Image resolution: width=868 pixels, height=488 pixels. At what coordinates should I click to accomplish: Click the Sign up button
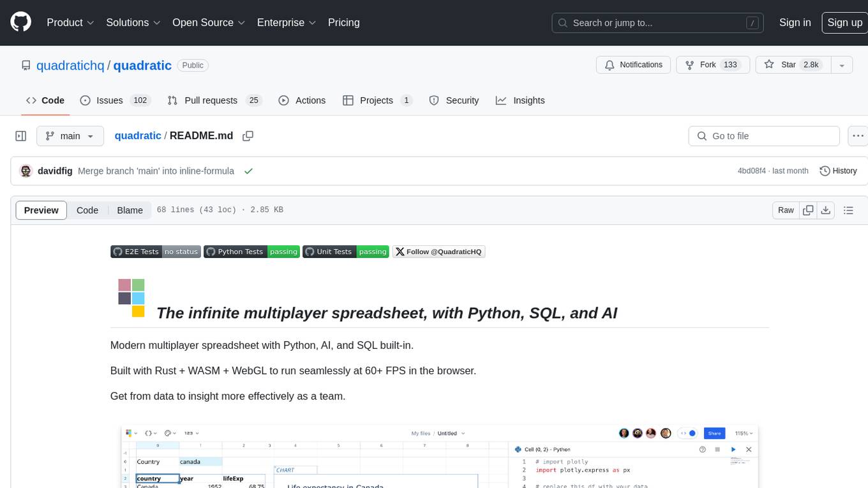tap(844, 22)
